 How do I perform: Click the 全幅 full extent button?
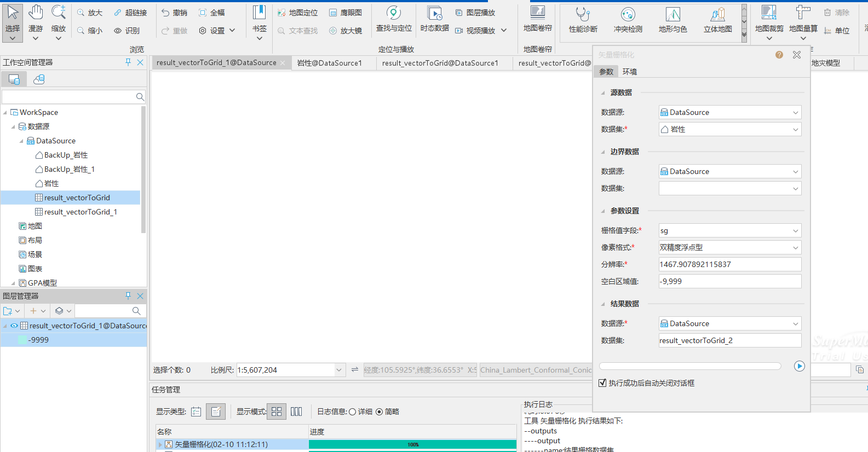click(211, 13)
